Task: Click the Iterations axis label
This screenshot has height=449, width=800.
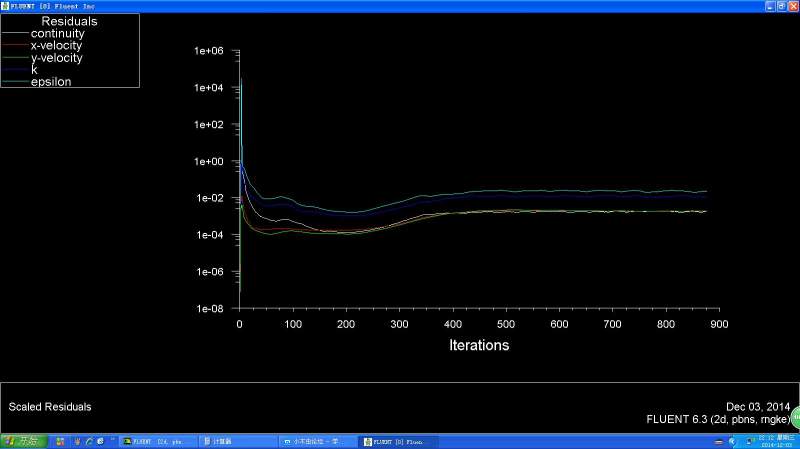Action: click(479, 345)
